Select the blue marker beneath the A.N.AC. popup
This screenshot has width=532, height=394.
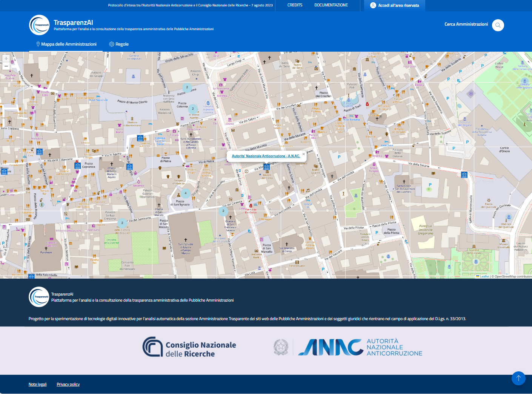tap(266, 167)
